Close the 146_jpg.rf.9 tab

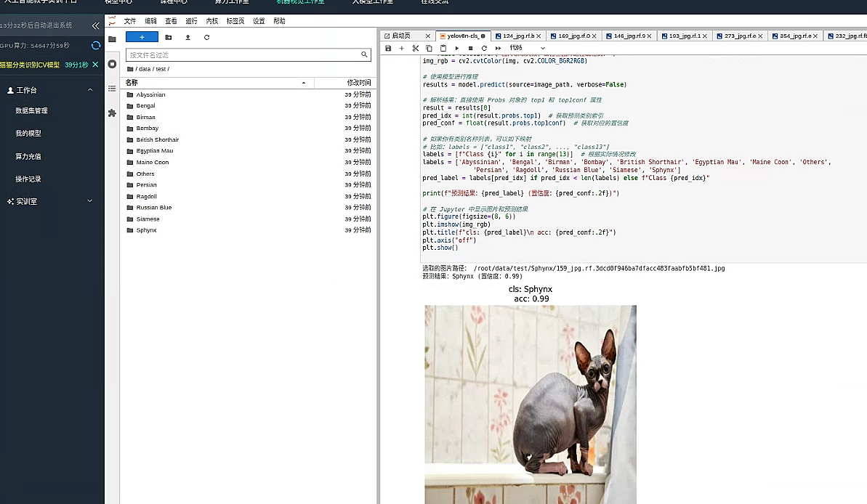click(x=650, y=36)
